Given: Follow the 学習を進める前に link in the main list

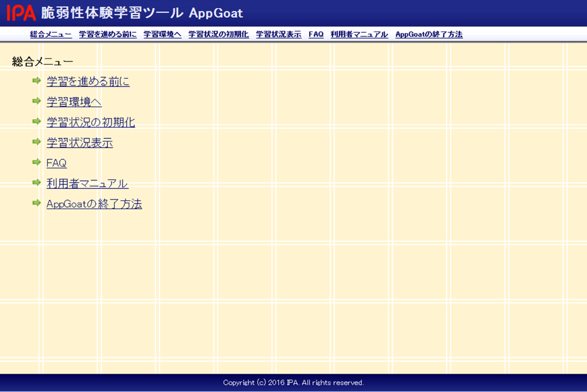Looking at the screenshot, I should 88,82.
